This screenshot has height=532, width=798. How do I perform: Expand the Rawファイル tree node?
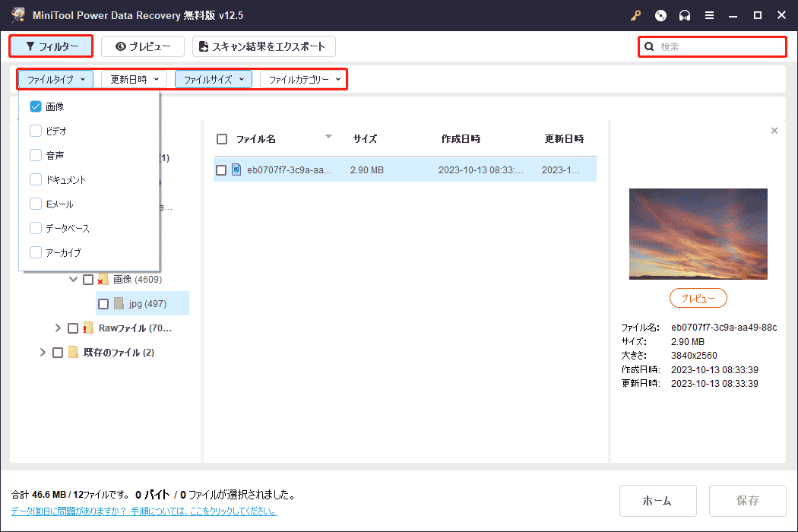pos(58,328)
